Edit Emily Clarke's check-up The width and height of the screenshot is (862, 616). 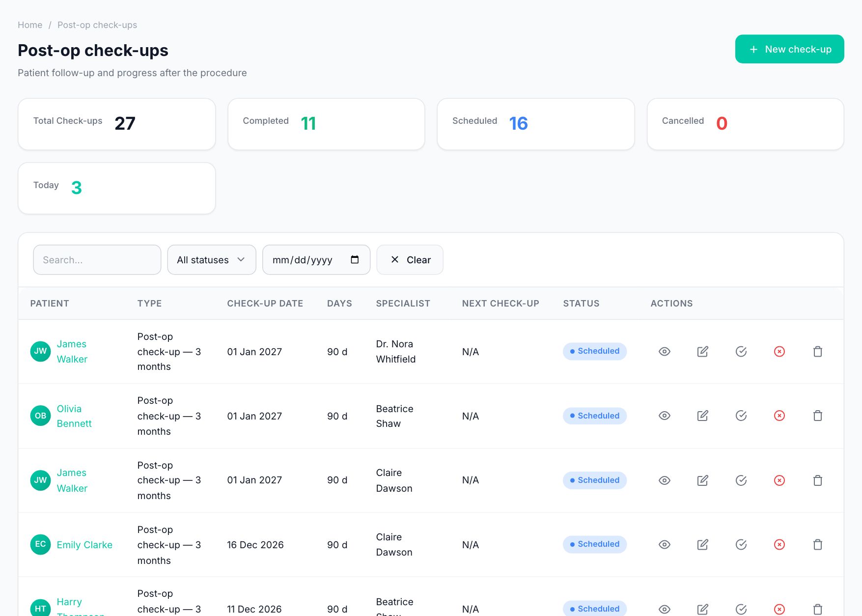[702, 545]
